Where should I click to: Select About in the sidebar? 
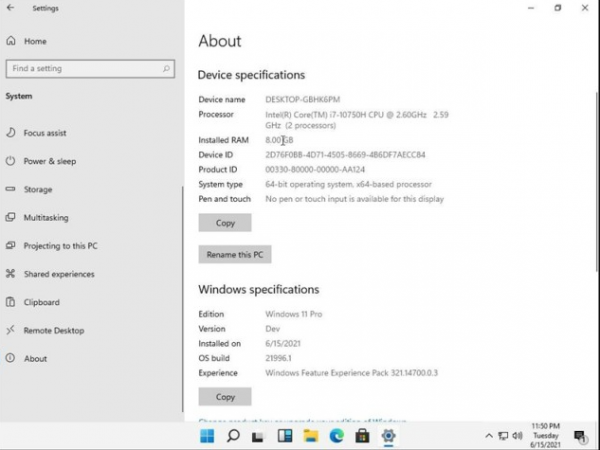point(26,359)
